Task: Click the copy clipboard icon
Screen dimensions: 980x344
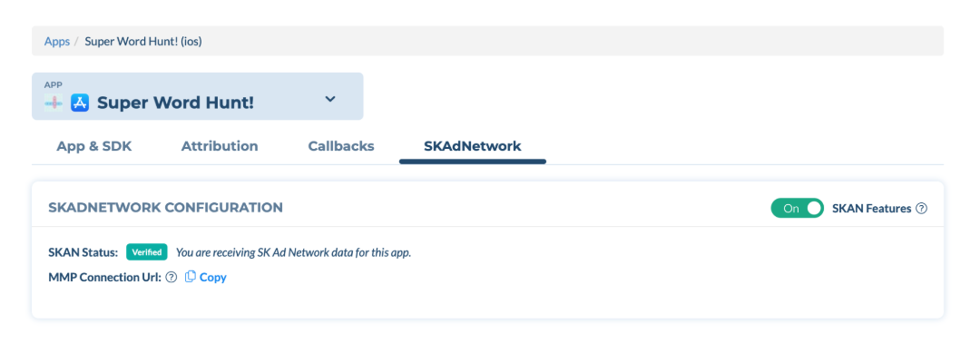Action: point(191,277)
